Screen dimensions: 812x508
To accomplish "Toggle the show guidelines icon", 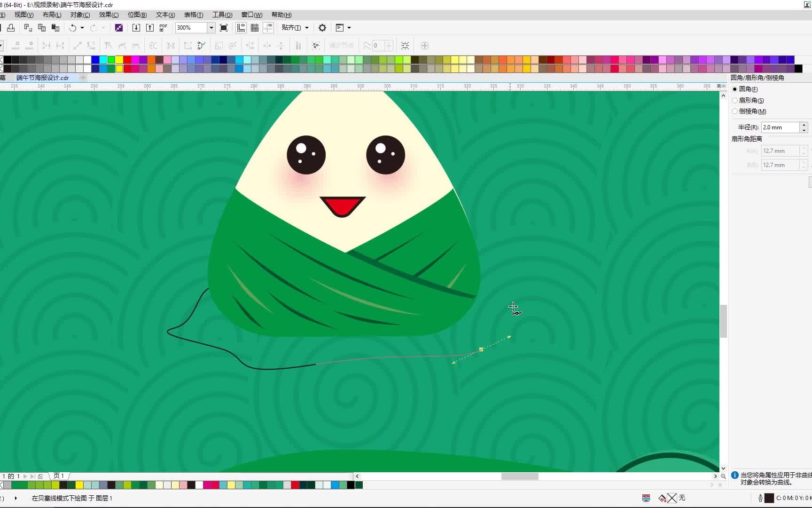I will tap(268, 28).
